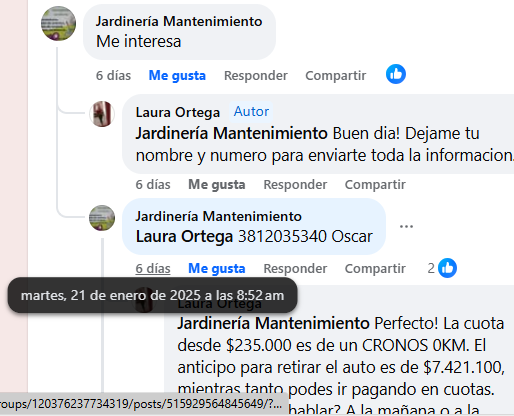The image size is (514, 416).
Task: Click Responder under the 3812035340 Oscar comment
Action: (295, 268)
